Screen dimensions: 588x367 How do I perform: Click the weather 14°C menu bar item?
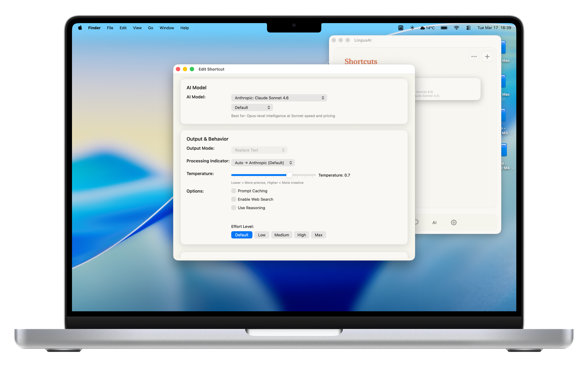click(427, 28)
